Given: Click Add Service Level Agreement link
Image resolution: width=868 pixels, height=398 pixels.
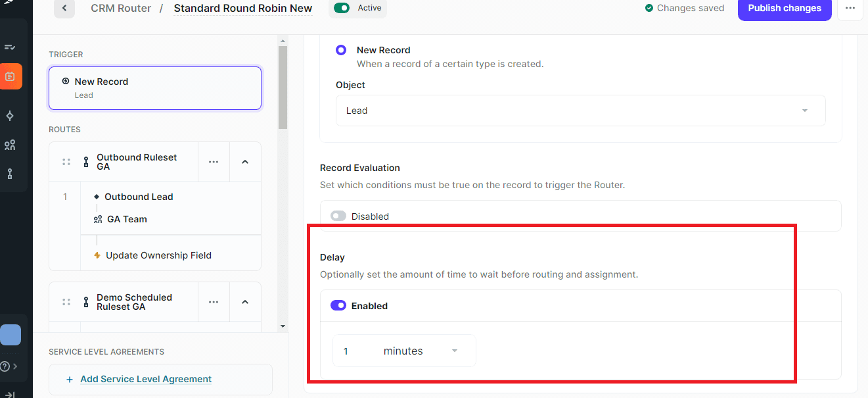Looking at the screenshot, I should [x=145, y=380].
